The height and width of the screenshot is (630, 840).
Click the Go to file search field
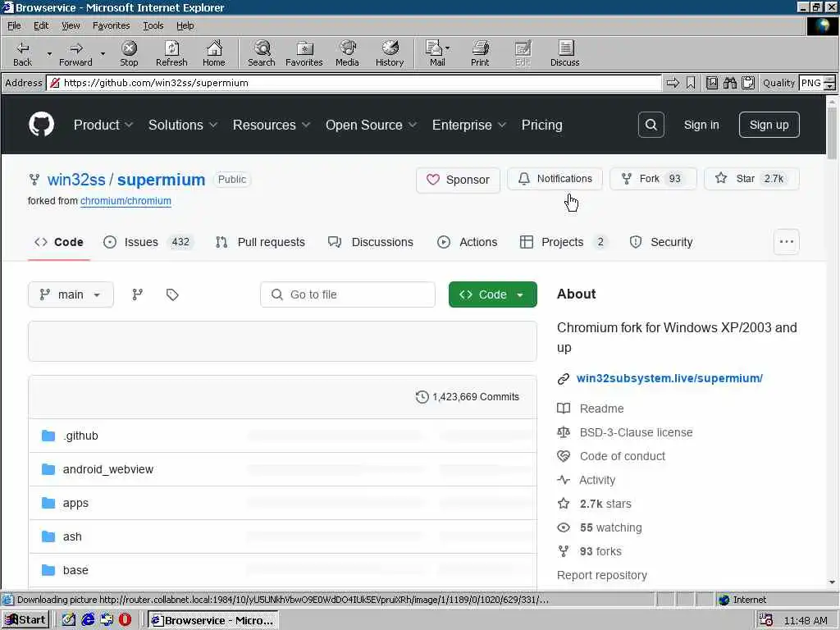pos(348,294)
